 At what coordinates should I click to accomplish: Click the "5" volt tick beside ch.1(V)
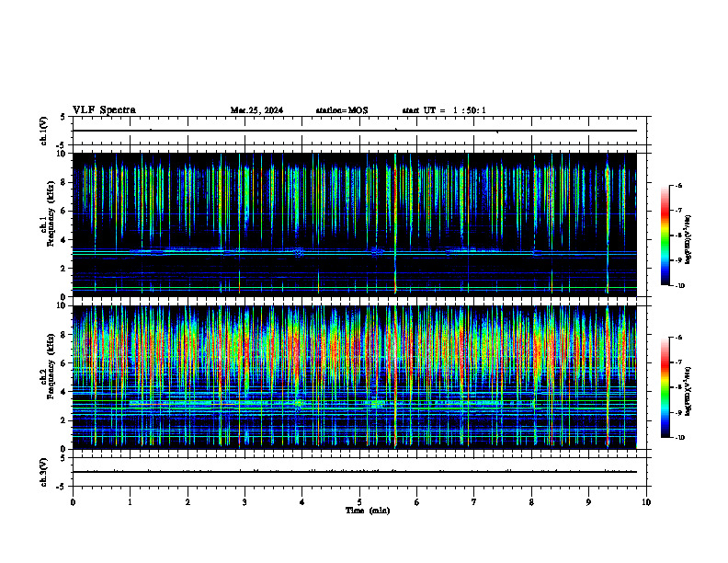[x=63, y=118]
